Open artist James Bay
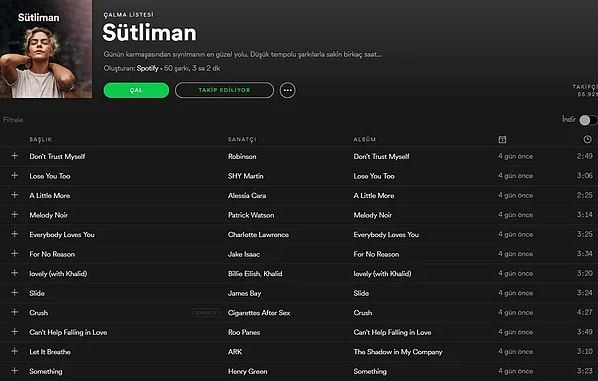598x381 pixels. pyautogui.click(x=244, y=293)
